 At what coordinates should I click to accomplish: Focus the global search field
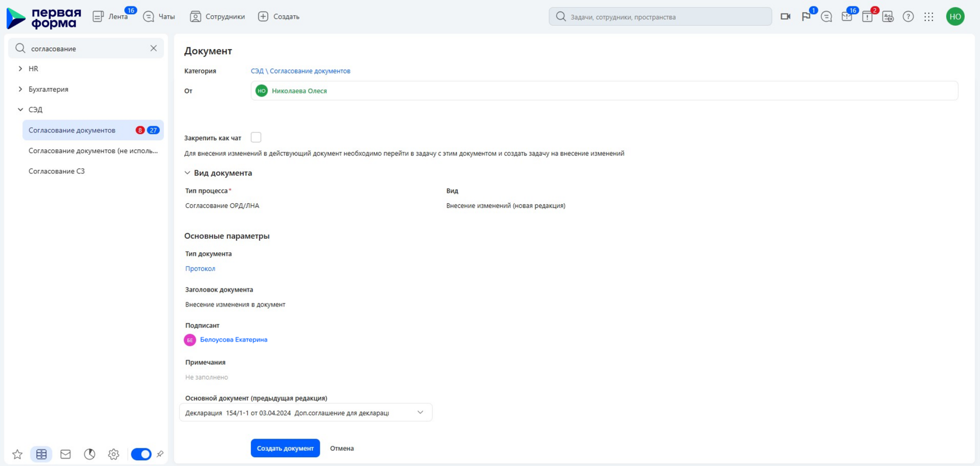(660, 17)
